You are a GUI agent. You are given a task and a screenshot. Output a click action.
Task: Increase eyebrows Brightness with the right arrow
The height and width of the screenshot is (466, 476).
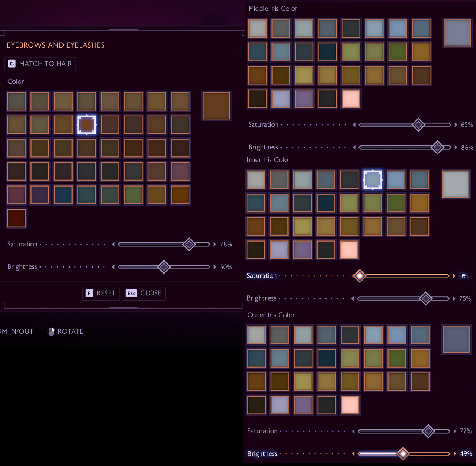coord(215,267)
